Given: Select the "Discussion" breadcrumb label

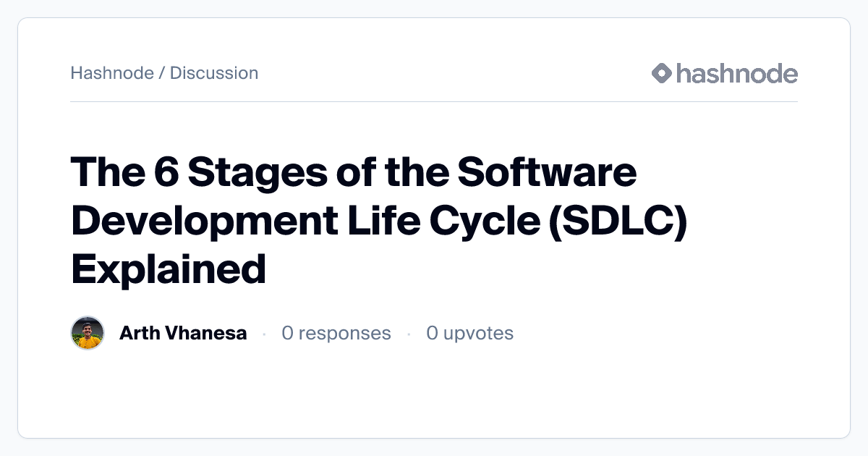Looking at the screenshot, I should point(214,73).
